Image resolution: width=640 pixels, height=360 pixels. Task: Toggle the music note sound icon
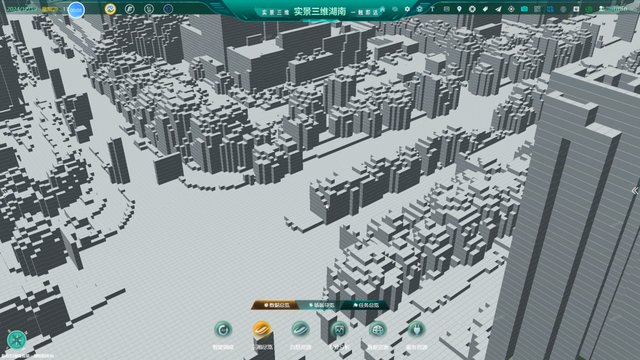tap(129, 9)
